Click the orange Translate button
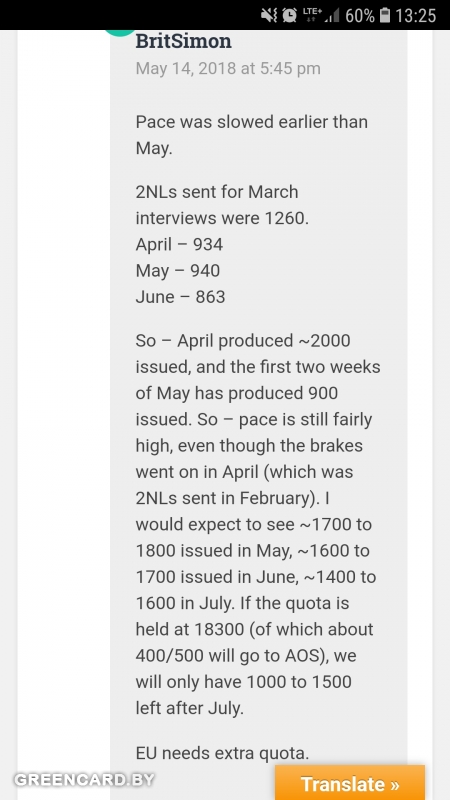Viewport: 450px width, 800px height. (x=350, y=783)
